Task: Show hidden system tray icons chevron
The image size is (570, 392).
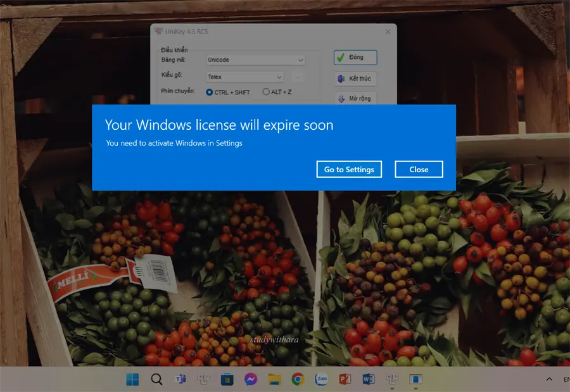Action: pyautogui.click(x=549, y=379)
